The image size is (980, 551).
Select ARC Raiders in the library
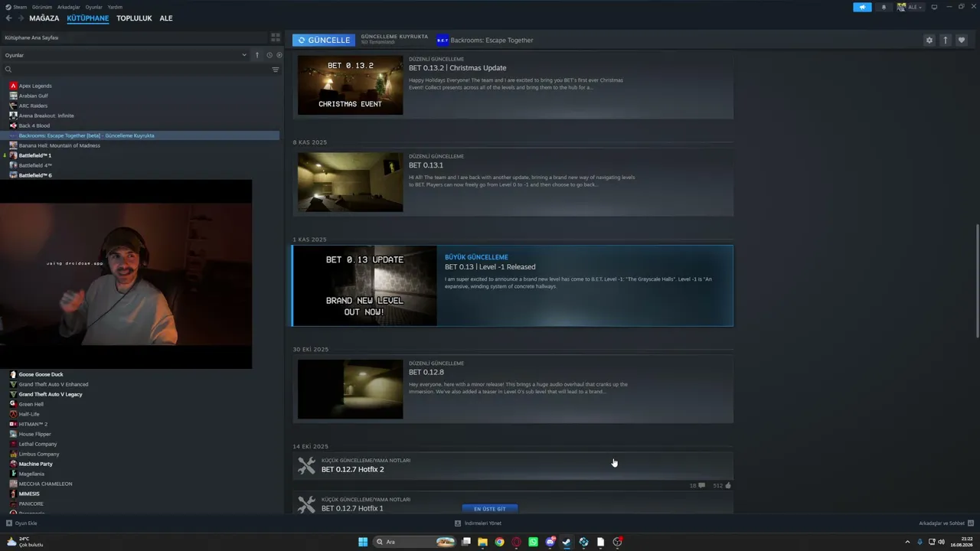point(33,106)
